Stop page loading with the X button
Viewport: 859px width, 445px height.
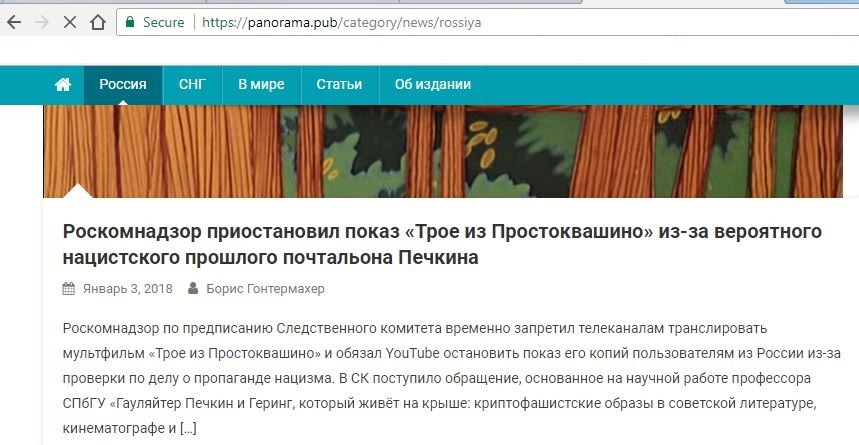click(x=70, y=22)
